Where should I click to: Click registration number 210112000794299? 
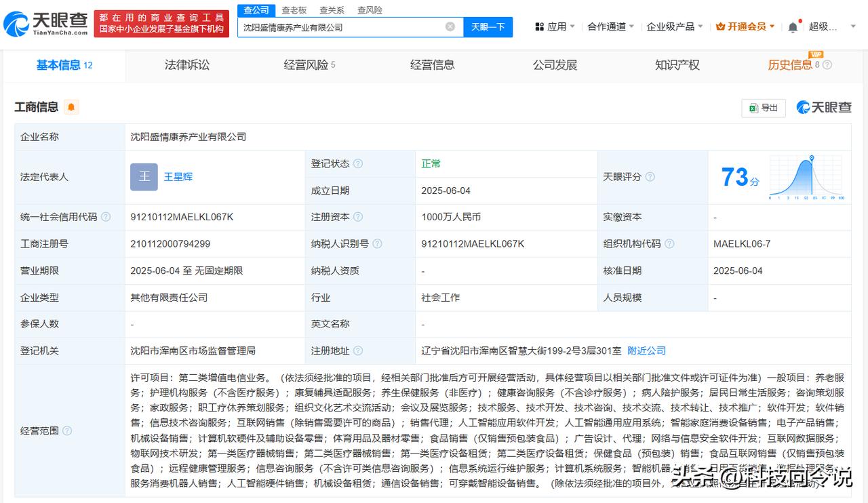coord(170,244)
